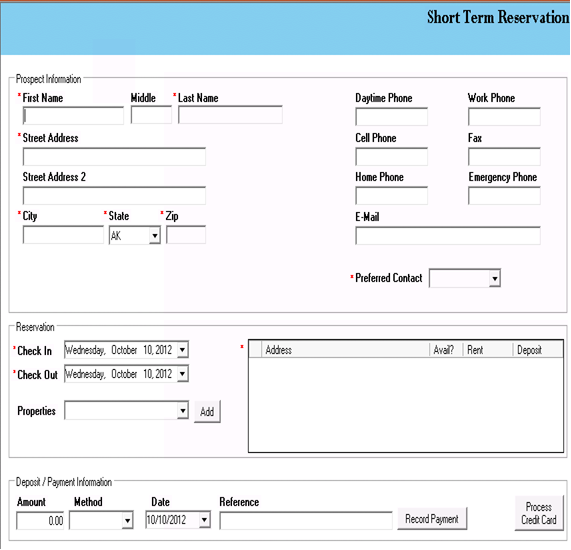Focus the City input box
The height and width of the screenshot is (550, 571).
point(63,235)
